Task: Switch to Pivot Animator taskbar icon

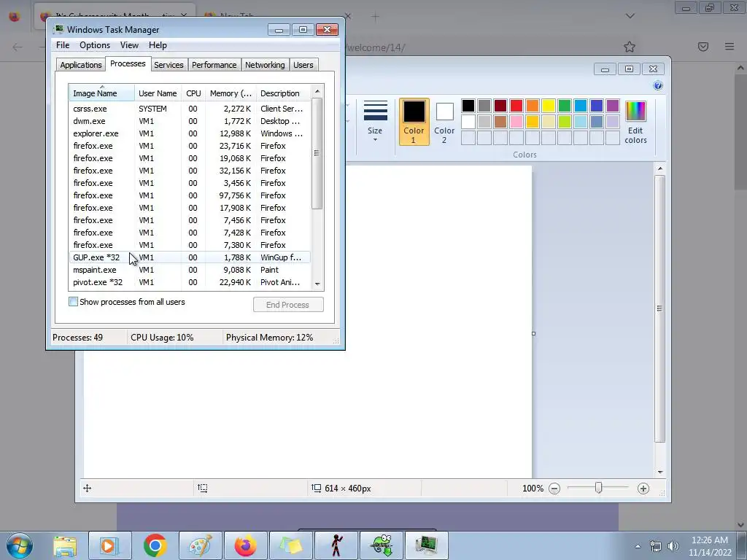Action: point(337,545)
